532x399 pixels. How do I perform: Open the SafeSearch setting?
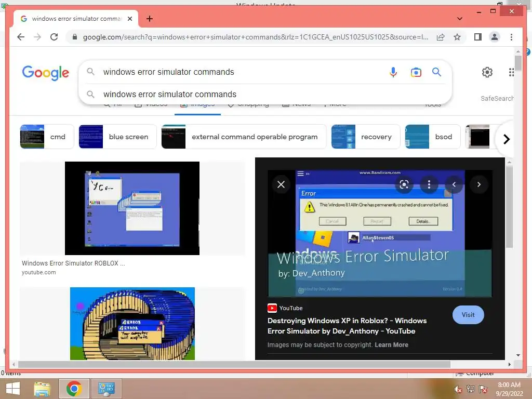tap(497, 98)
